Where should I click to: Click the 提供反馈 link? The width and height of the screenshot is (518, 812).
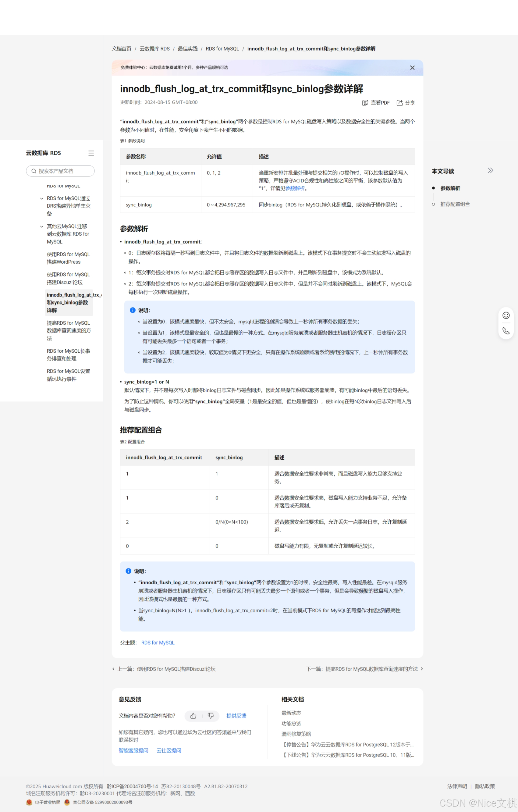[x=236, y=716]
